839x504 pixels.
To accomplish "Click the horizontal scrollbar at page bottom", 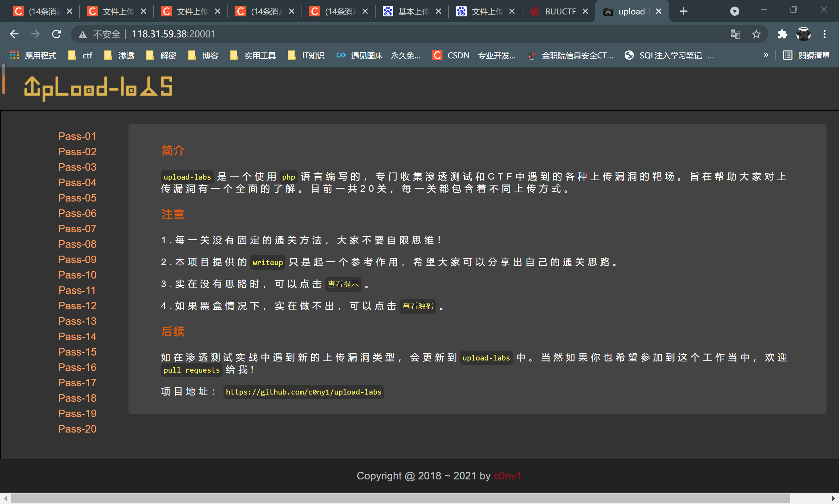I will (401, 498).
